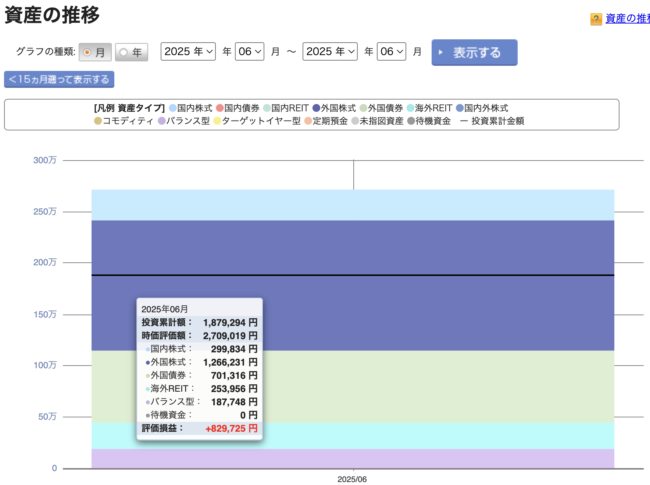Click the black 投資累計額 line on chart
The width and height of the screenshot is (650, 485).
click(x=450, y=275)
